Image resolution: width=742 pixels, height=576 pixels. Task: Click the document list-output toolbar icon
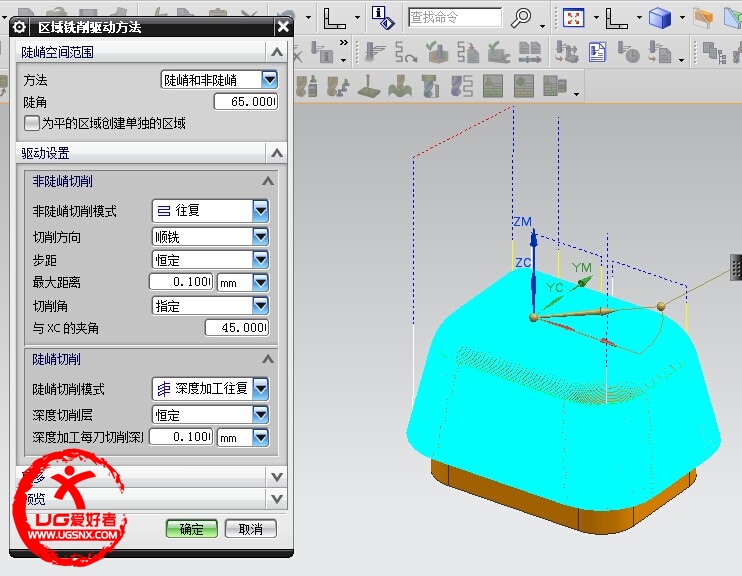[x=598, y=51]
